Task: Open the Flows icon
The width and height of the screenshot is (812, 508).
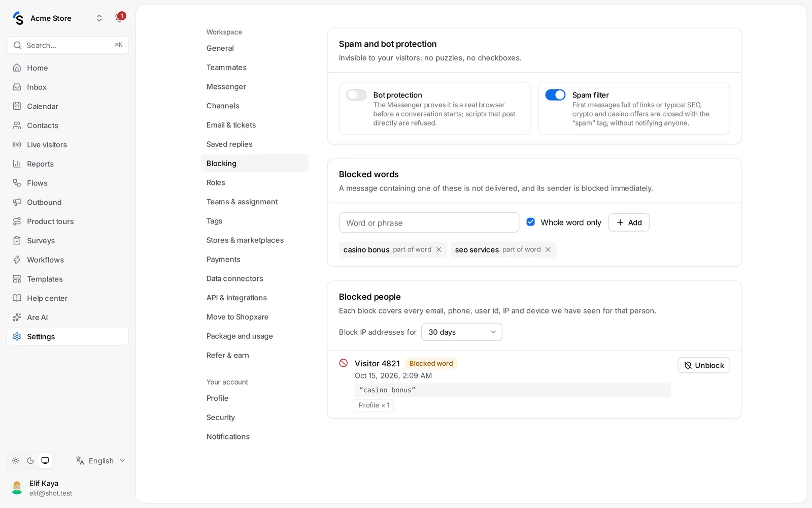Action: pos(17,183)
